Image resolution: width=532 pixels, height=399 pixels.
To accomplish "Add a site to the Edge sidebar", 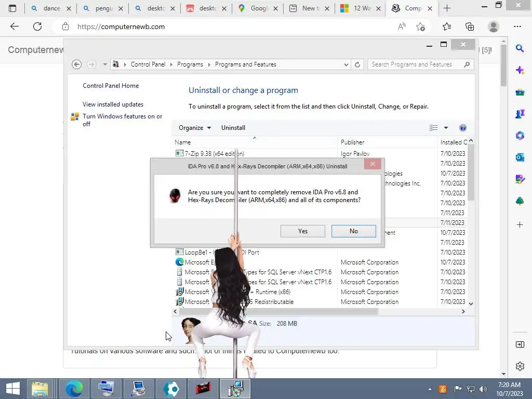I will tap(520, 224).
